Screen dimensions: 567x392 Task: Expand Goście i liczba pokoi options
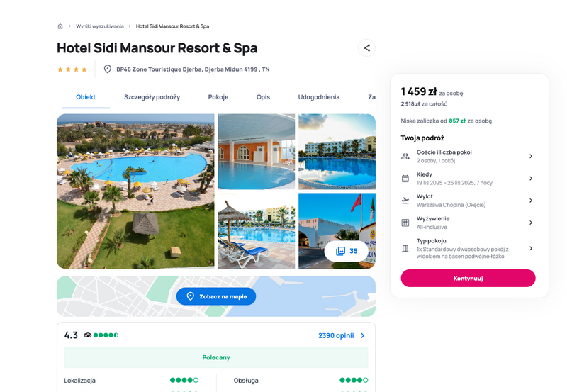tap(531, 156)
